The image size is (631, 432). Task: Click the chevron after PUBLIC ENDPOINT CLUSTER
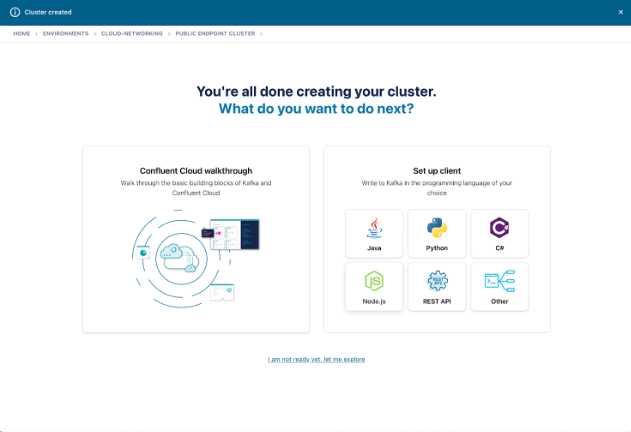coord(261,34)
